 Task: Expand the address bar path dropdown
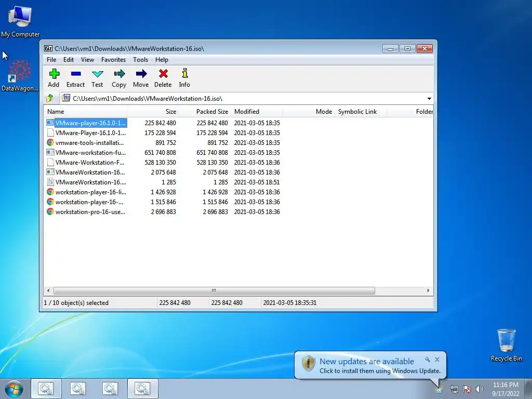(x=429, y=99)
